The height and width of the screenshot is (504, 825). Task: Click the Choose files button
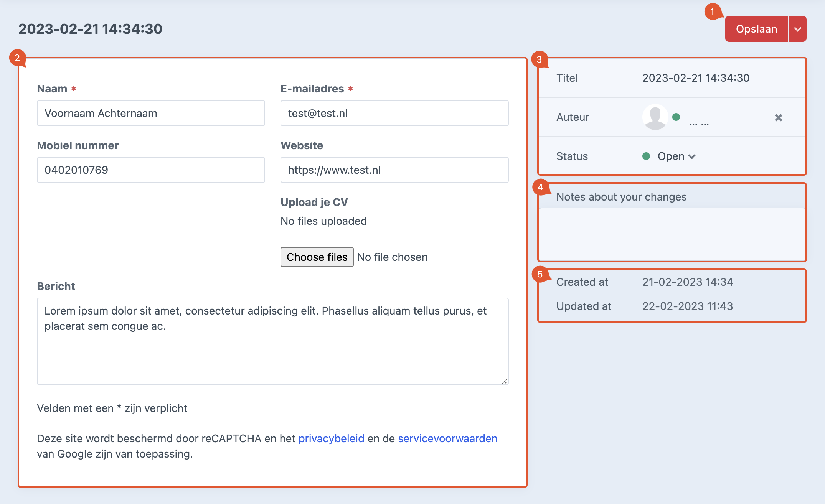(x=317, y=257)
